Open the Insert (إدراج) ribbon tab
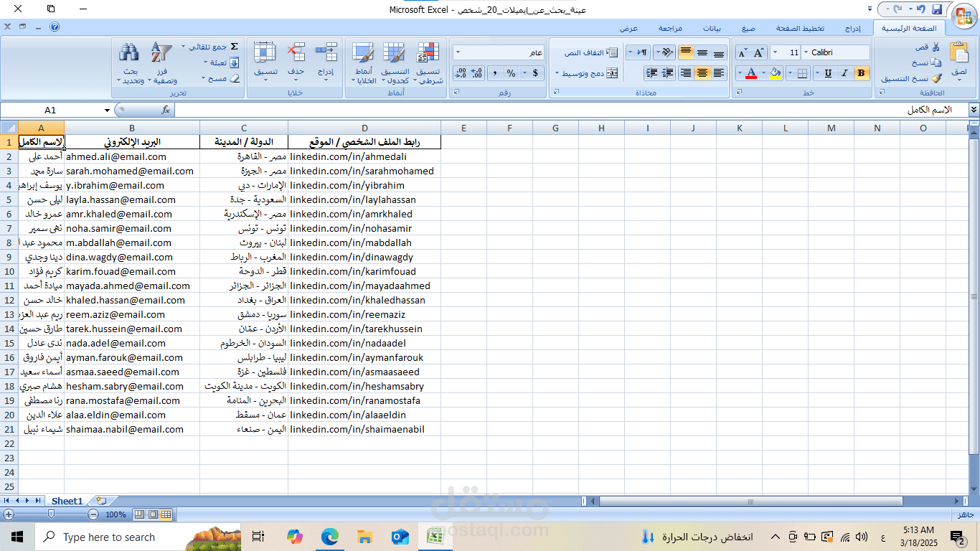980x551 pixels. pyautogui.click(x=852, y=28)
